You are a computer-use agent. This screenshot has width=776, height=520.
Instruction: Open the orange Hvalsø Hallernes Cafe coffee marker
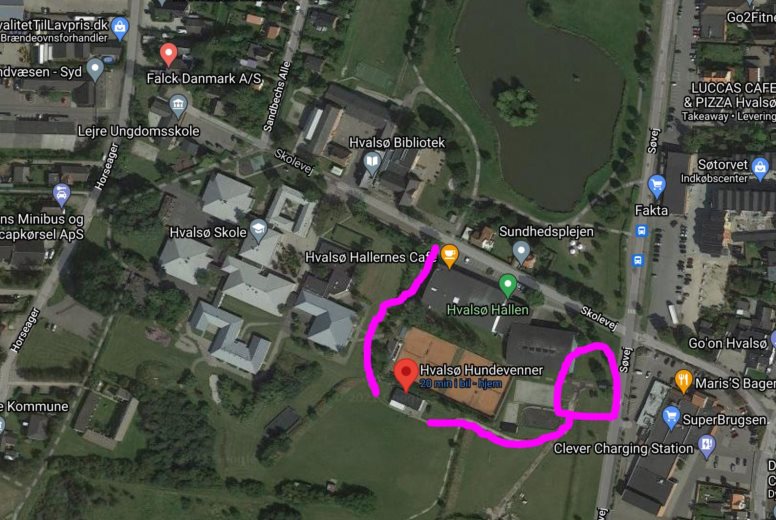coord(449,256)
